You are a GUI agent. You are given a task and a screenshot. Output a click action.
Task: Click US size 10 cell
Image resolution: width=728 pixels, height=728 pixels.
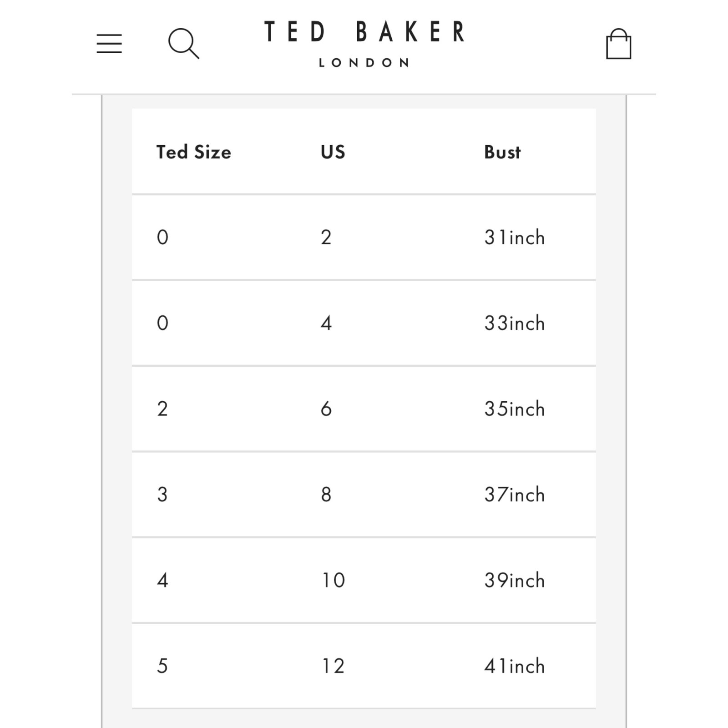[x=334, y=580]
